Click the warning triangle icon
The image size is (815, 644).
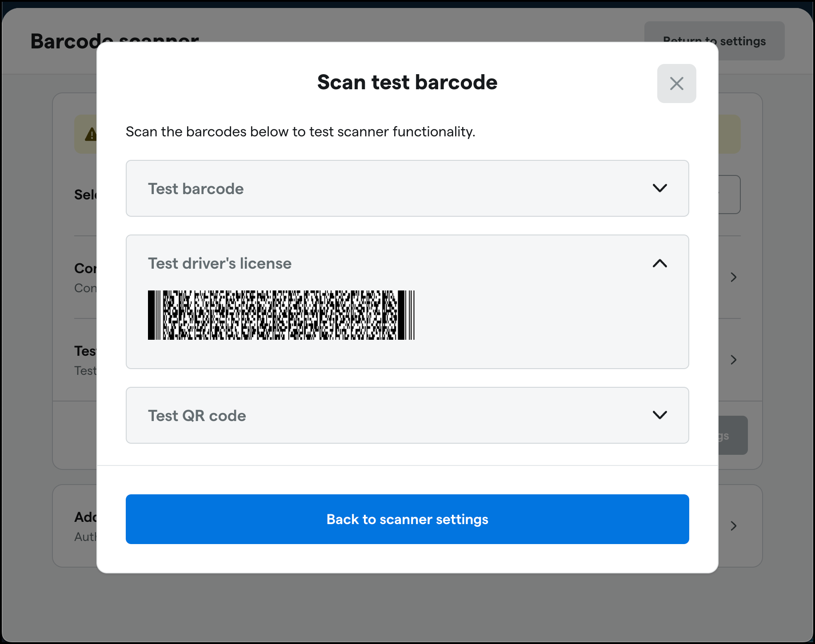91,134
